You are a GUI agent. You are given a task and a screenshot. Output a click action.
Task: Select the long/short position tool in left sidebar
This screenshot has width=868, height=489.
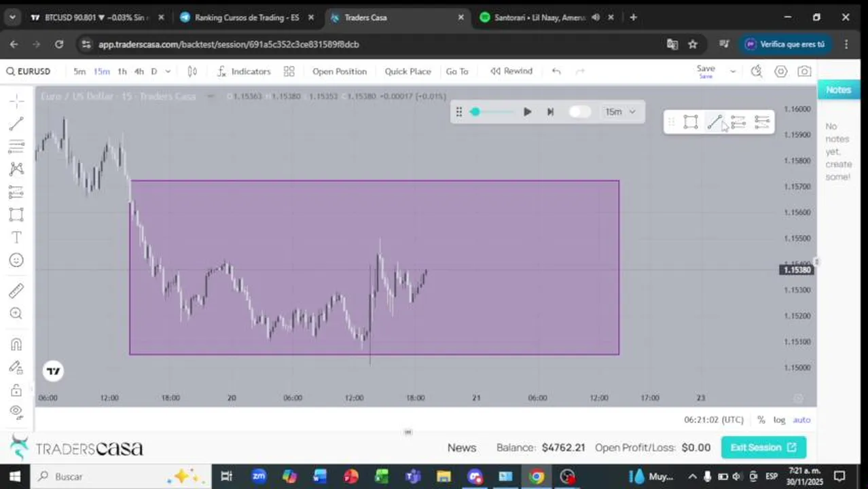(x=17, y=192)
